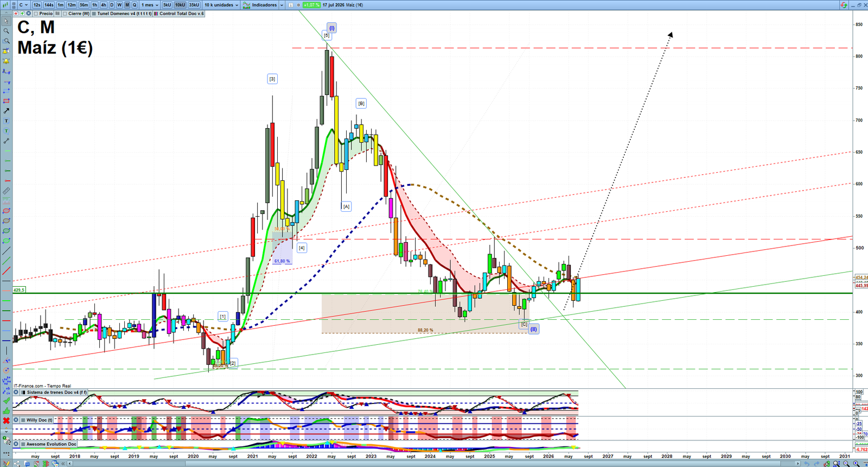The height and width of the screenshot is (467, 868).
Task: Switch to D daily timeframe
Action: click(x=112, y=5)
